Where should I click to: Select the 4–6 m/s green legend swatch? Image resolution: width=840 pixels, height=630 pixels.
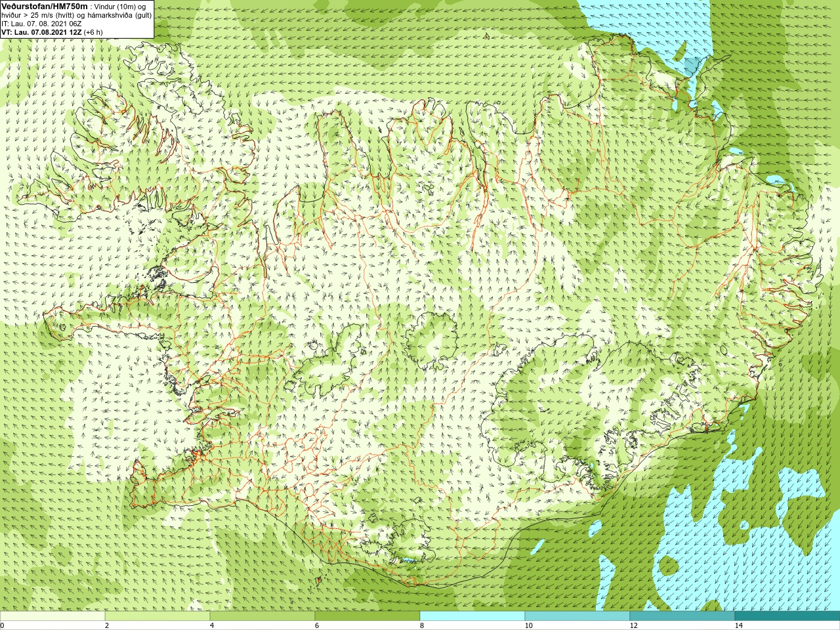pos(262,616)
